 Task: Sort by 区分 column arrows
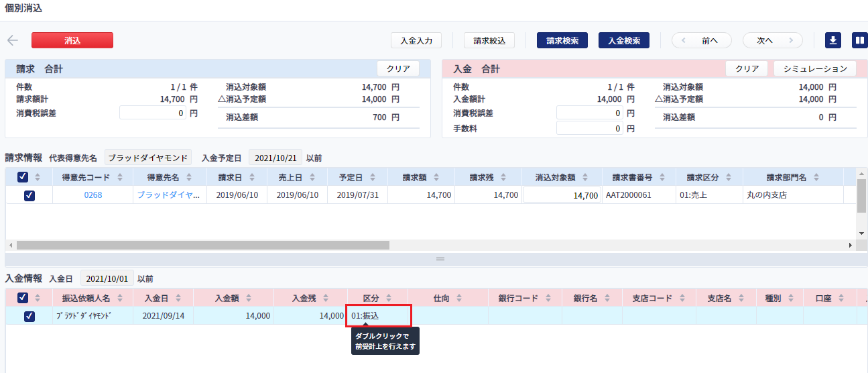[389, 298]
